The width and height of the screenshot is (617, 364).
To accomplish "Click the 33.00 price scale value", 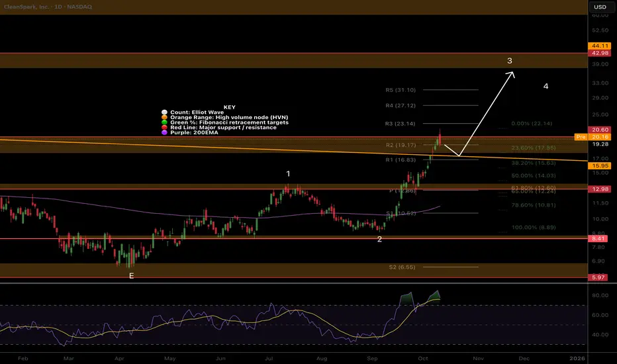I will 600,83.
